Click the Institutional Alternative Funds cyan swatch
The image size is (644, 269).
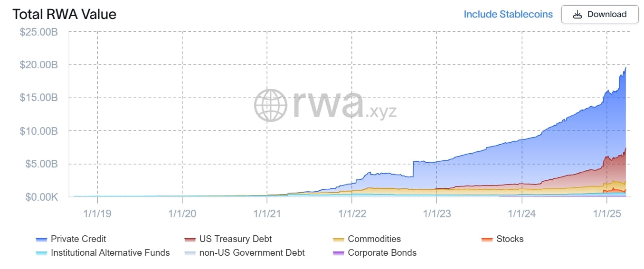41,253
